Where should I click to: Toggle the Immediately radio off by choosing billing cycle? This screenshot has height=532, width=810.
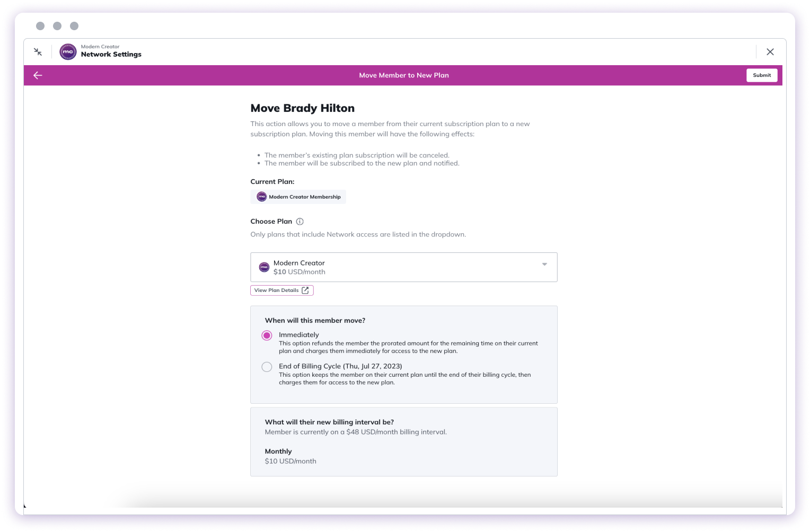point(267,367)
